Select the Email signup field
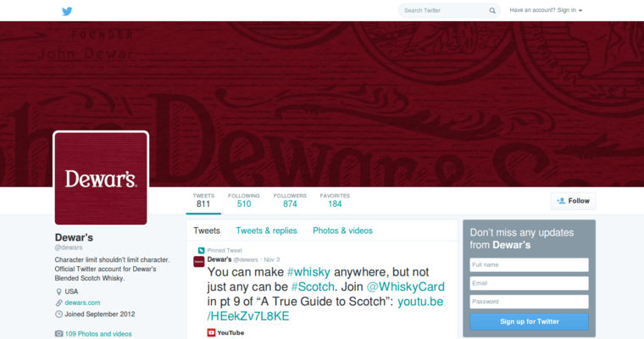The height and width of the screenshot is (339, 644). click(529, 283)
